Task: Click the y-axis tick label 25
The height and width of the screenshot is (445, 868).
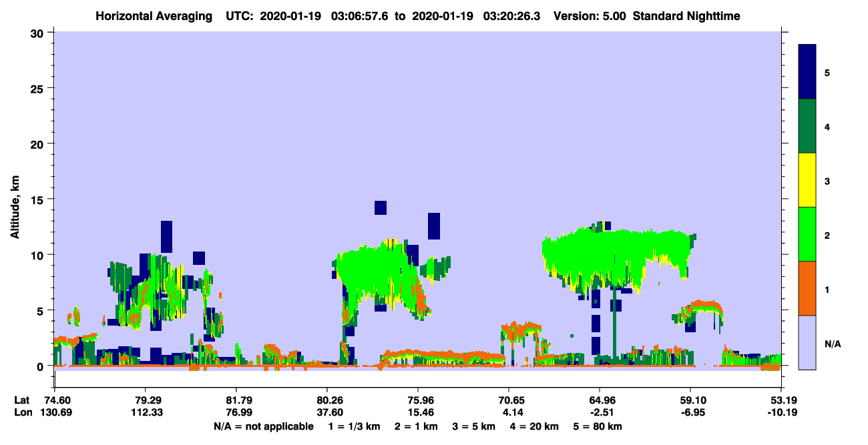Action: 39,88
